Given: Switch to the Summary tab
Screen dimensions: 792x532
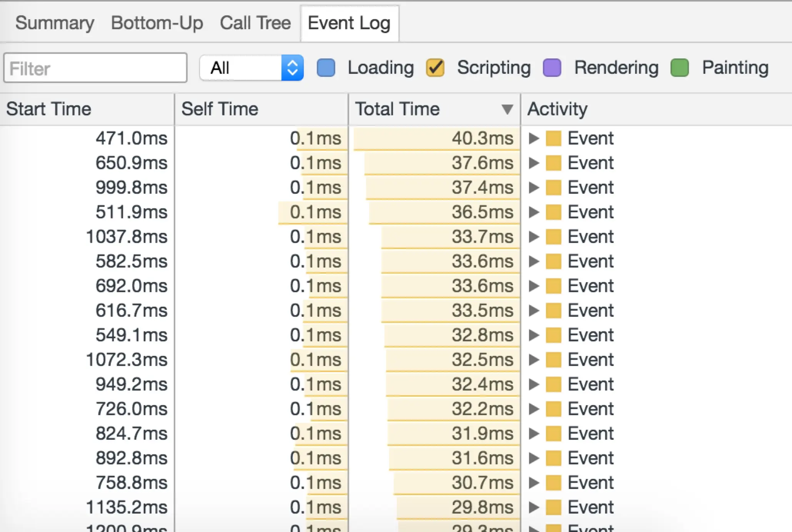Looking at the screenshot, I should point(55,23).
